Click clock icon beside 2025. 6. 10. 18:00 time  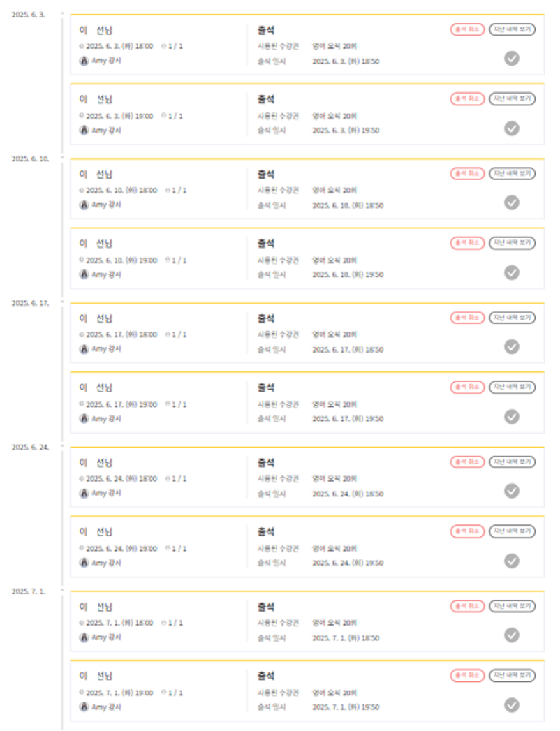pyautogui.click(x=82, y=191)
